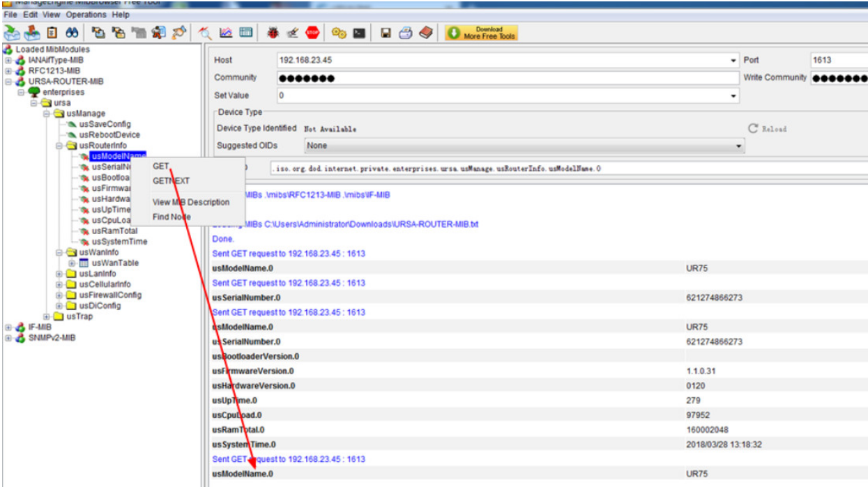Open the File menu
Viewport: 868px width, 494px height.
click(10, 15)
